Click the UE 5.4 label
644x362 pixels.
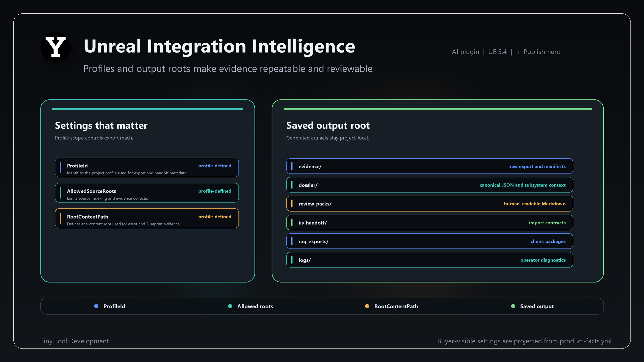[497, 52]
